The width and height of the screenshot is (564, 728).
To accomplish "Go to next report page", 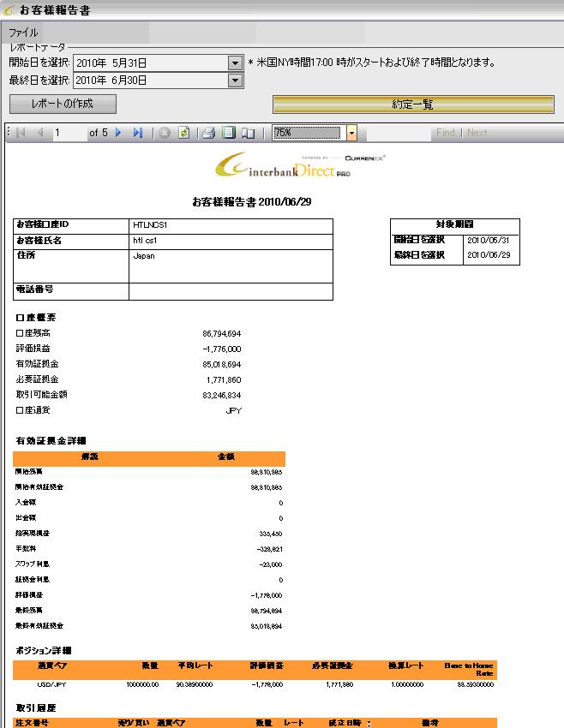I will pyautogui.click(x=118, y=133).
